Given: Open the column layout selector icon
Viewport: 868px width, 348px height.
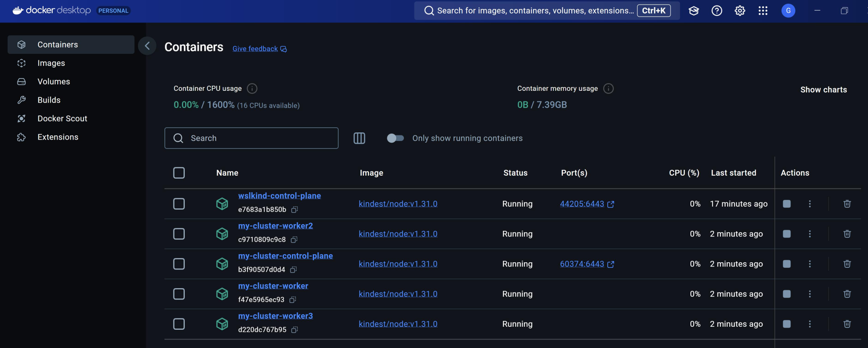Looking at the screenshot, I should [359, 138].
